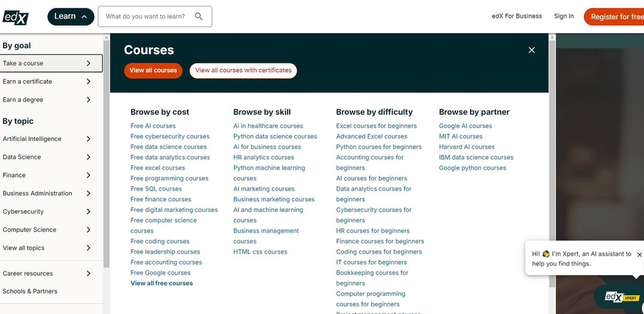644x314 pixels.
Task: Expand Career resources row
Action: tap(51, 273)
